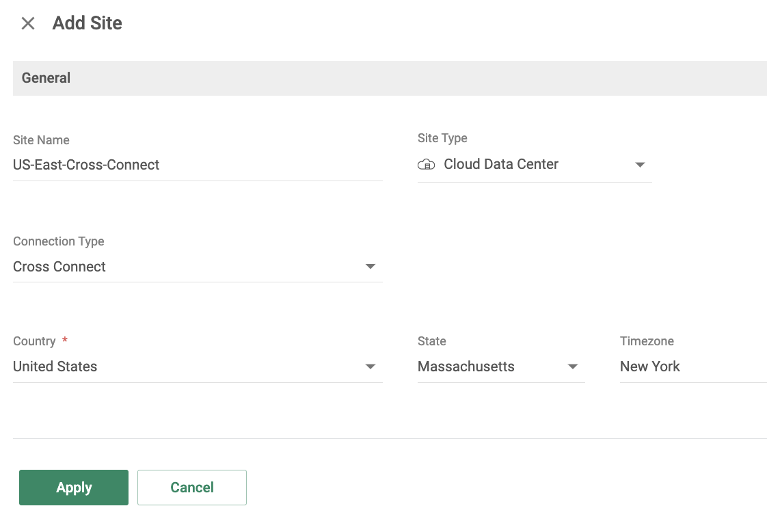Click the Timezone label
This screenshot has width=767, height=532.
point(647,341)
